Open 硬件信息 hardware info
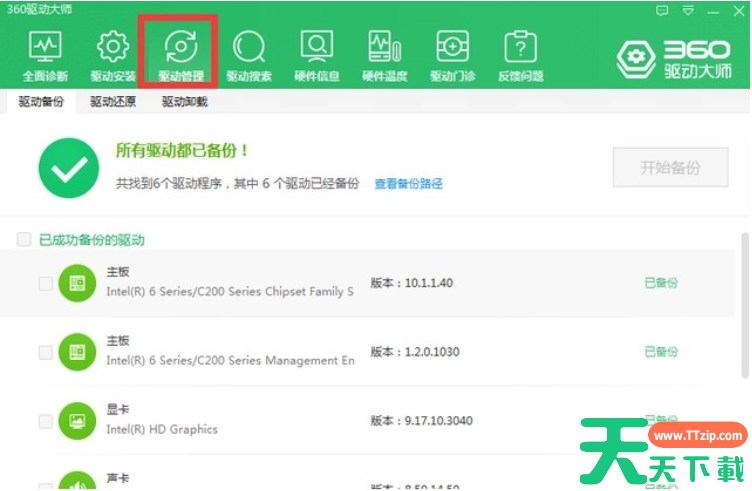This screenshot has width=752, height=491. [316, 53]
